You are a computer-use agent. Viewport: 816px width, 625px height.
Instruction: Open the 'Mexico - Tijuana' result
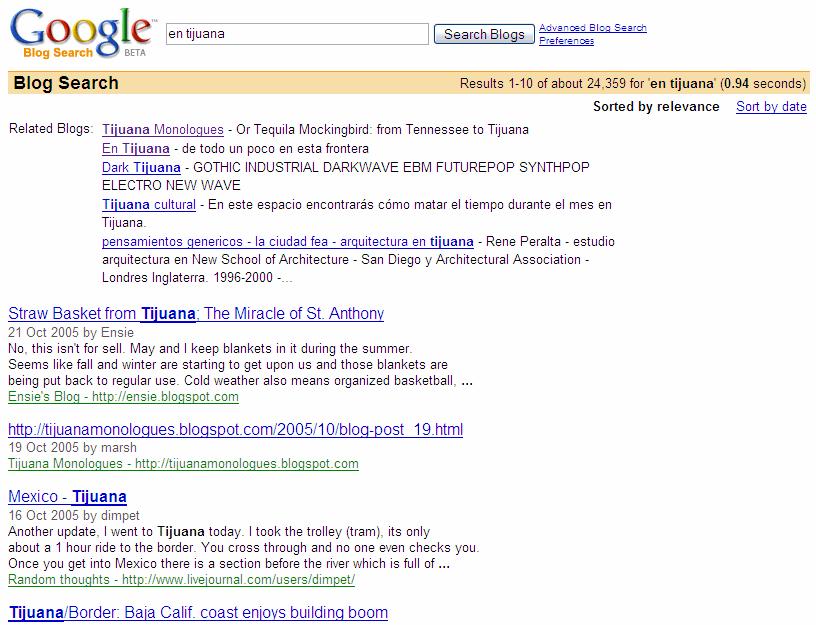tap(68, 497)
